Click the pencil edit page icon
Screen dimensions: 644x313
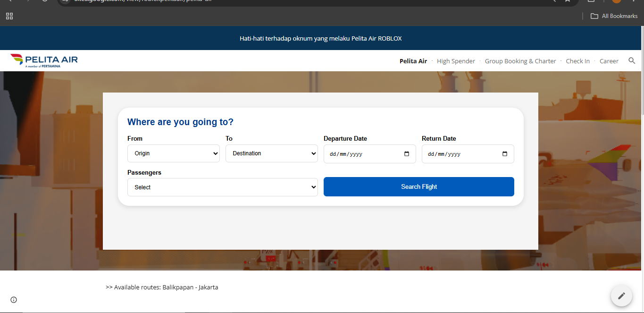point(621,296)
